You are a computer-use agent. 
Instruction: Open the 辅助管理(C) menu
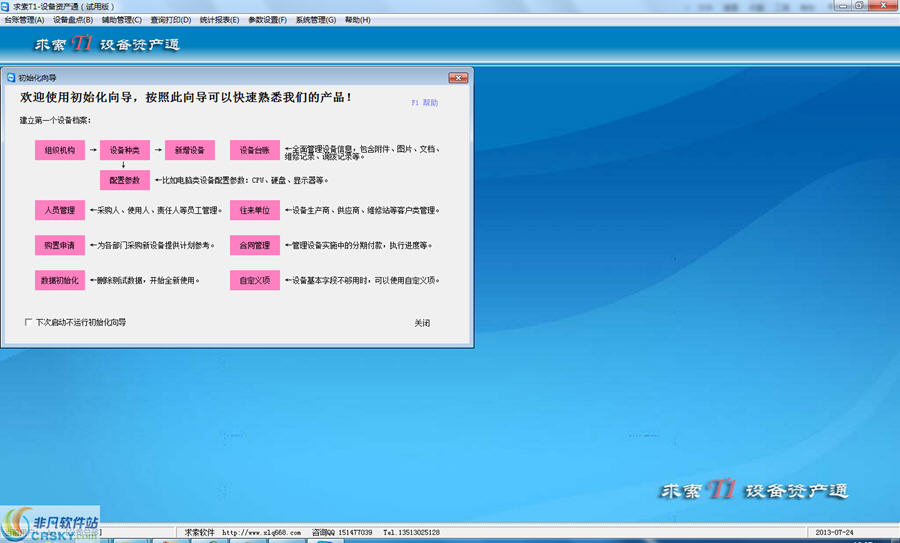(x=122, y=20)
